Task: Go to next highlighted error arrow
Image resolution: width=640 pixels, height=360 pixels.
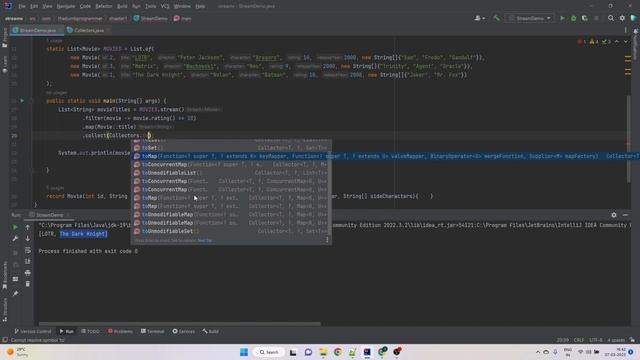Action: click(x=625, y=42)
